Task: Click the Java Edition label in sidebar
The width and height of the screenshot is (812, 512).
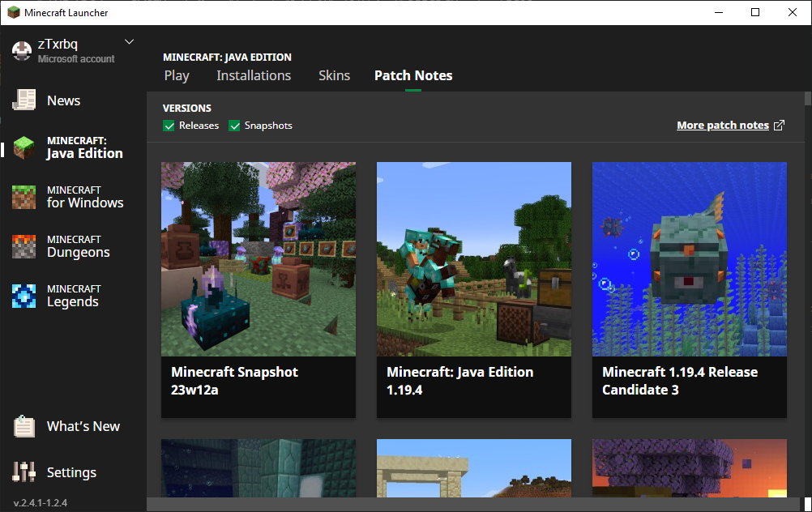Action: point(84,153)
